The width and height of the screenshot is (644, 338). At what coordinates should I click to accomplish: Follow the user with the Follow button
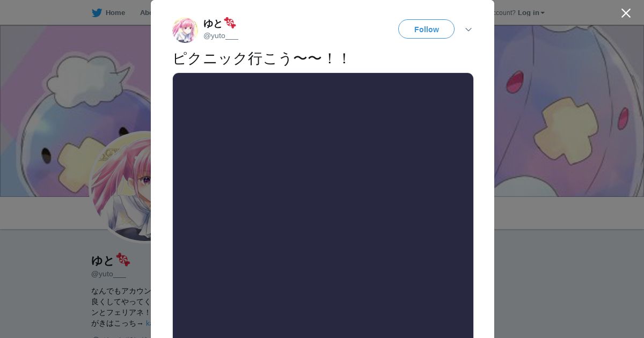[x=426, y=29]
